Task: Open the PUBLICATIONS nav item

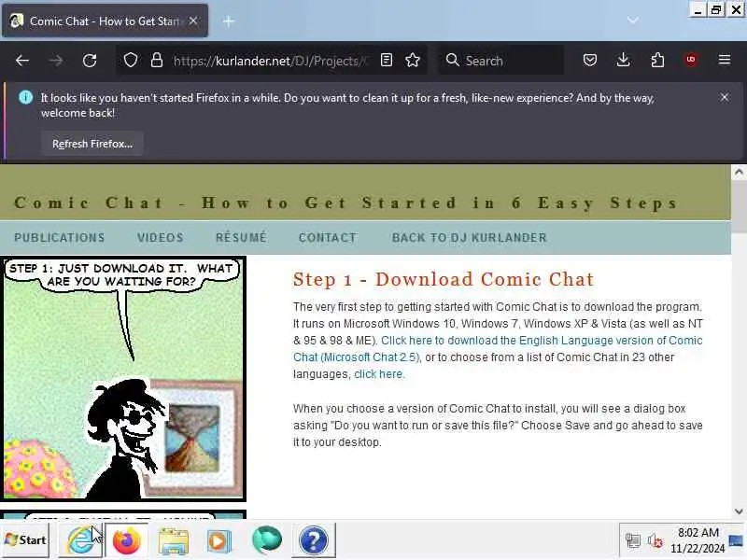Action: point(60,238)
